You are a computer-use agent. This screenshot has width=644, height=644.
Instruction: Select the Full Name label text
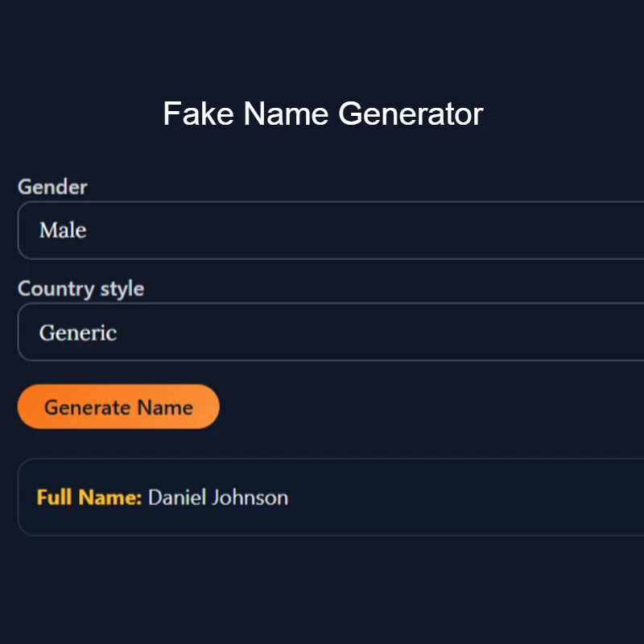[89, 497]
